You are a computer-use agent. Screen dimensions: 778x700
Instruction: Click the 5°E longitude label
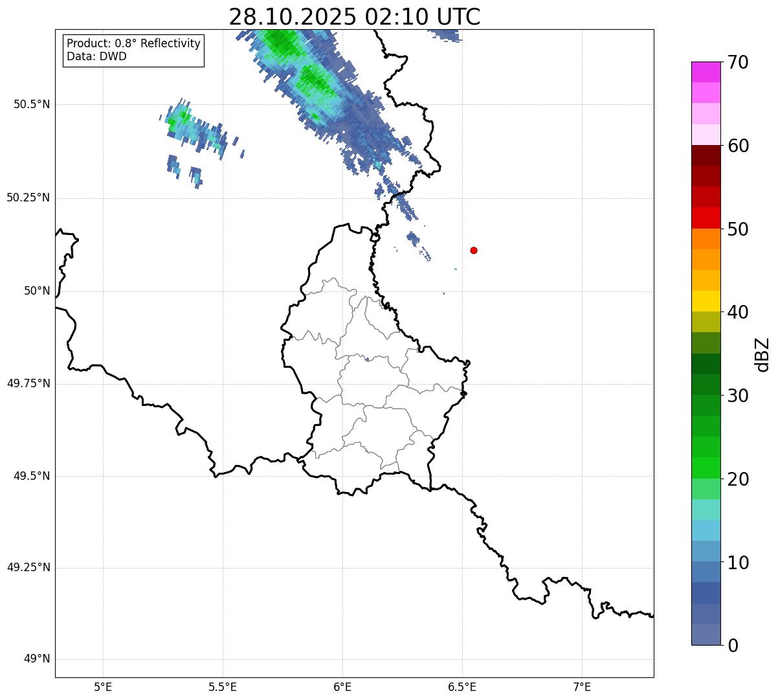[x=103, y=687]
